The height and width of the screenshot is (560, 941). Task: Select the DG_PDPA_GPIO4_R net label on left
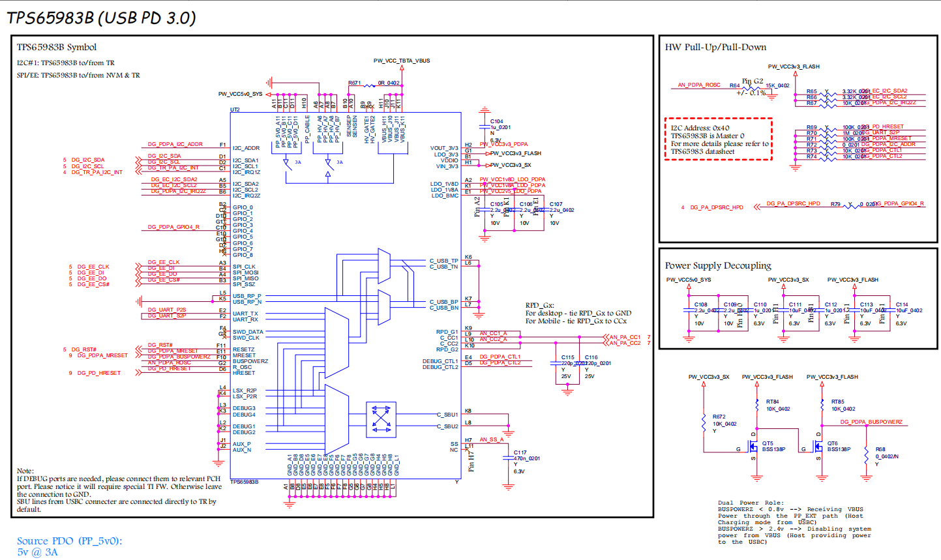pyautogui.click(x=173, y=227)
